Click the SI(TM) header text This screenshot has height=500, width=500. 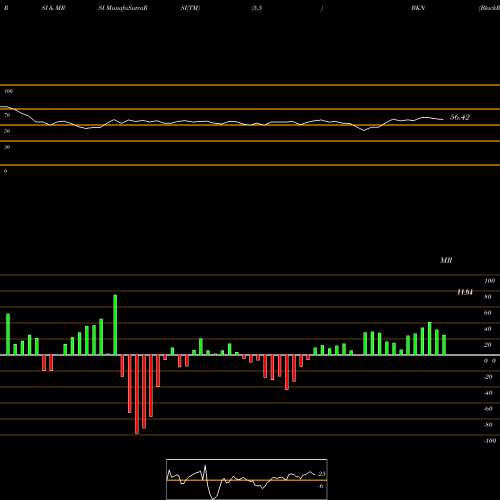click(190, 8)
